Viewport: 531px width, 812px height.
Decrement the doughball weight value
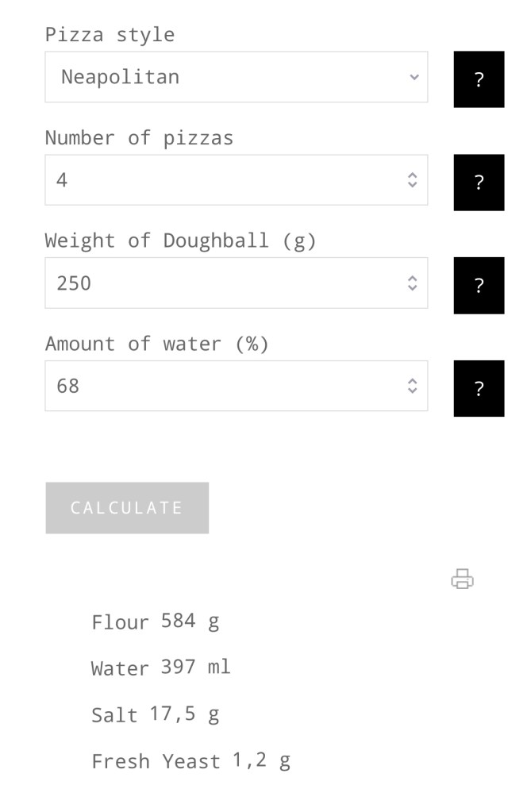[x=412, y=287]
